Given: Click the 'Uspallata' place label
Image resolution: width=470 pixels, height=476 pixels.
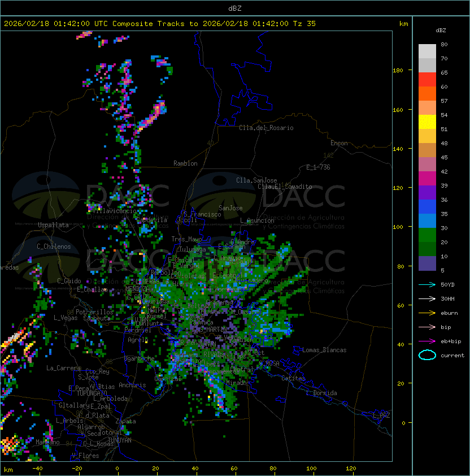Looking at the screenshot, I should click(x=53, y=225).
